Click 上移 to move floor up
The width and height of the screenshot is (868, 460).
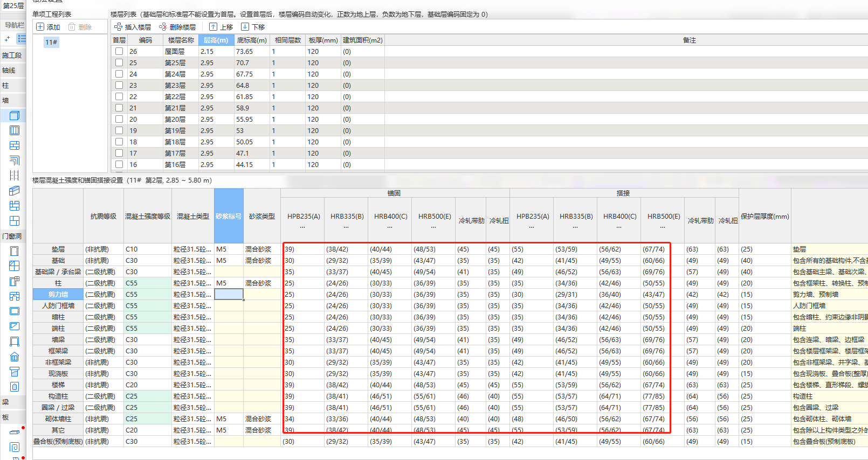[x=221, y=27]
